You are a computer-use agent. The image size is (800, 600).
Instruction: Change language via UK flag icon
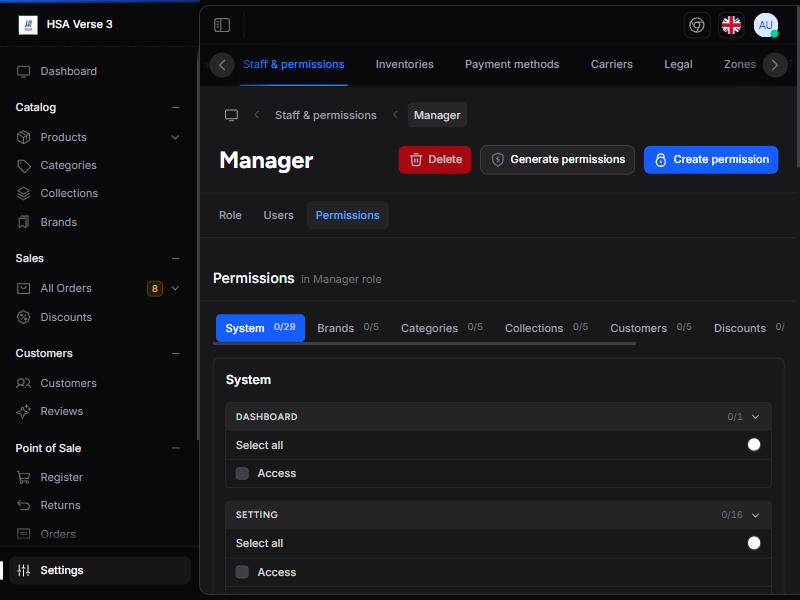[731, 25]
